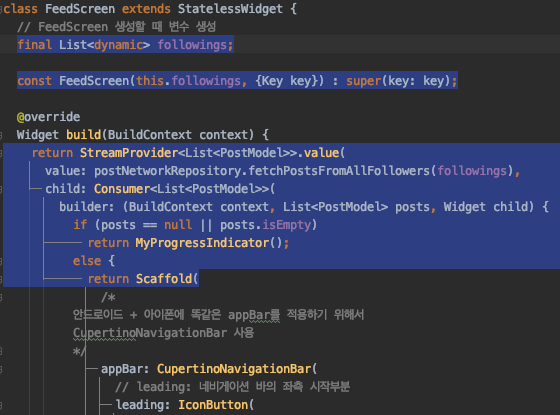The height and width of the screenshot is (415, 560).
Task: Select "FeedScreen" in the class declaration
Action: pyautogui.click(x=80, y=9)
